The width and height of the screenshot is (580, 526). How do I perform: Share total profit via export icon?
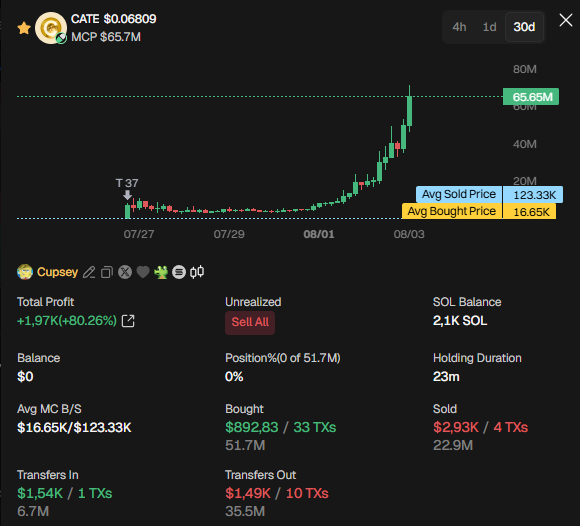click(128, 321)
